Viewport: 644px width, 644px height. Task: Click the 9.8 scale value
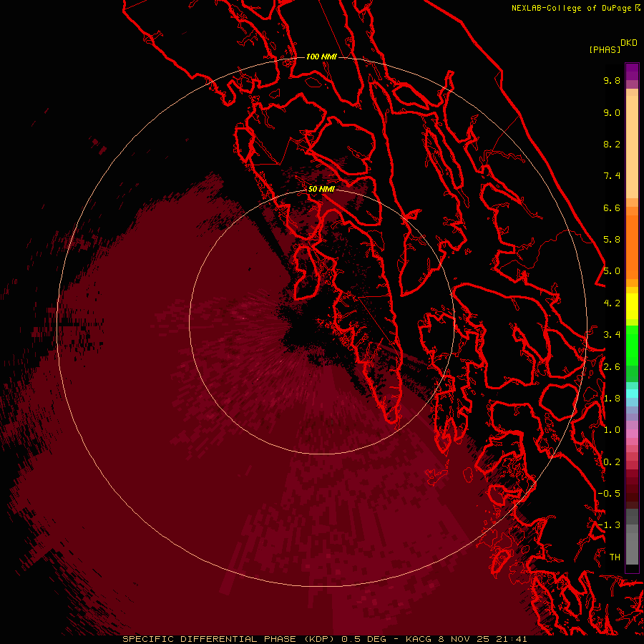coord(612,80)
